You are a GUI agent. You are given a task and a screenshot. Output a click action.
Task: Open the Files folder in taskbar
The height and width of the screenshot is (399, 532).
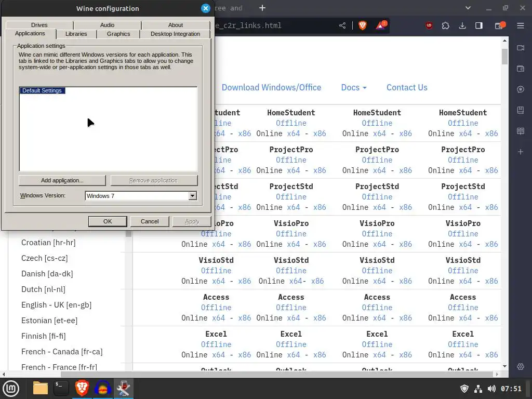pos(41,389)
